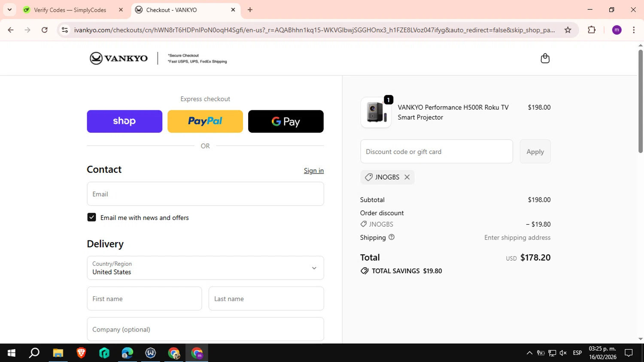Focus the First name field
Screen dimensions: 644x362
[x=144, y=298]
